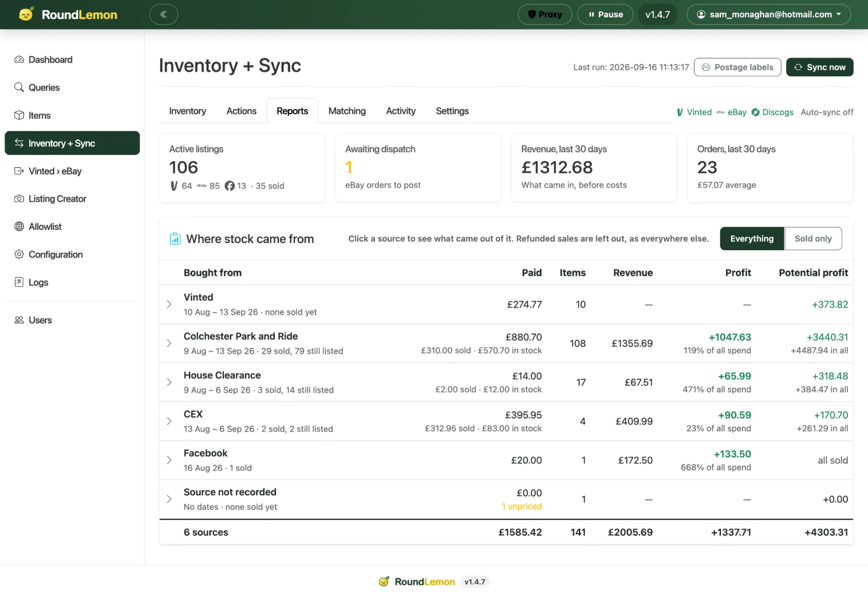Select Inventory + Sync in the sidebar
The image size is (868, 598).
[72, 143]
